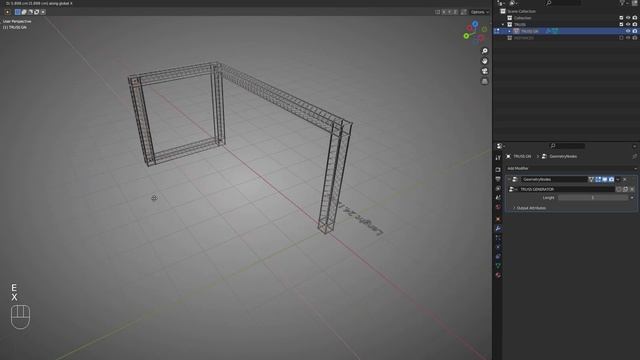Click the green Y axis on navigation gizmo

coord(466,36)
